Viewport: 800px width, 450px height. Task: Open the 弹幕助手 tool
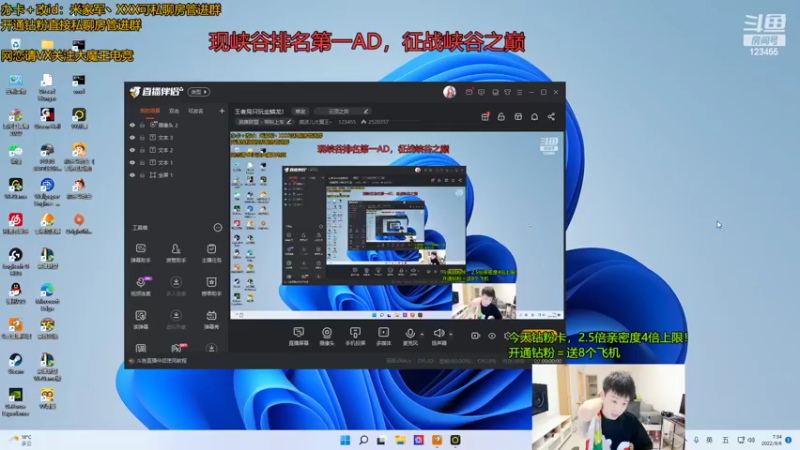[x=141, y=253]
